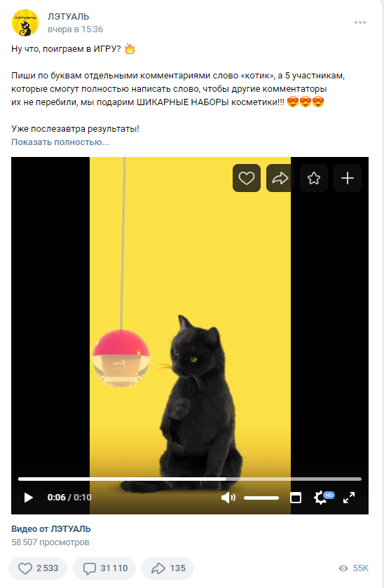The image size is (384, 588).
Task: Open the ЛЭТУАЛЬ profile avatar
Action: pyautogui.click(x=25, y=22)
